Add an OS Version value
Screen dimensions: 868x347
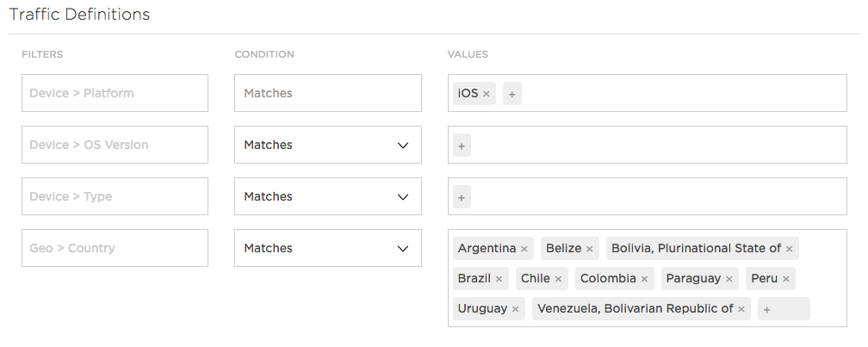(462, 146)
